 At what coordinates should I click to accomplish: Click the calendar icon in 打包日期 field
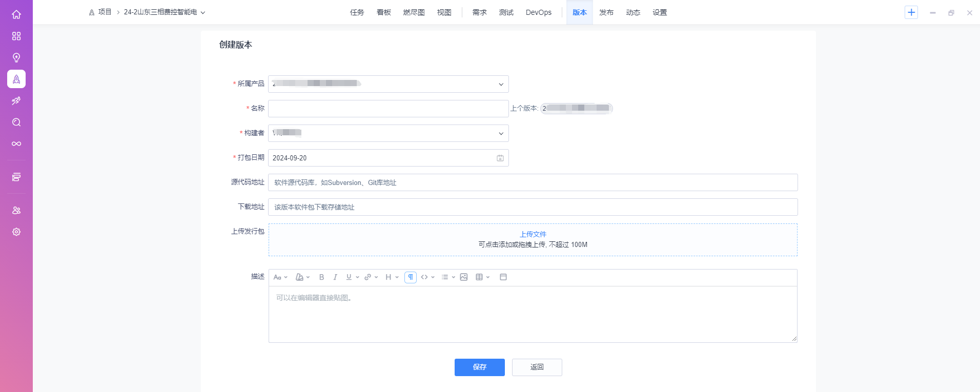[x=500, y=158]
